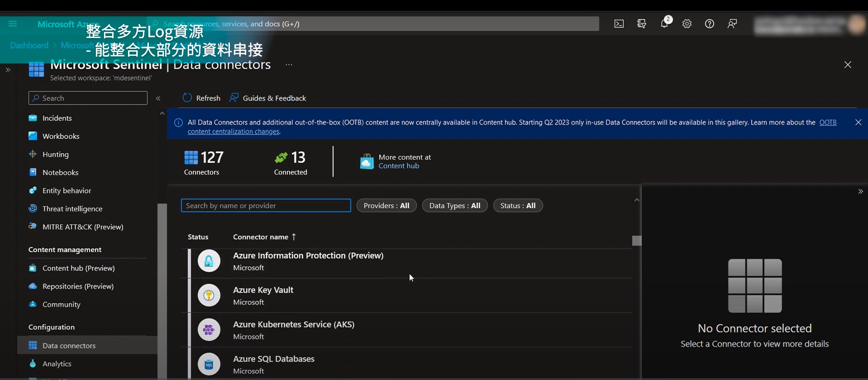Open the directories and subscriptions filter icon
The width and height of the screenshot is (868, 380).
click(641, 24)
